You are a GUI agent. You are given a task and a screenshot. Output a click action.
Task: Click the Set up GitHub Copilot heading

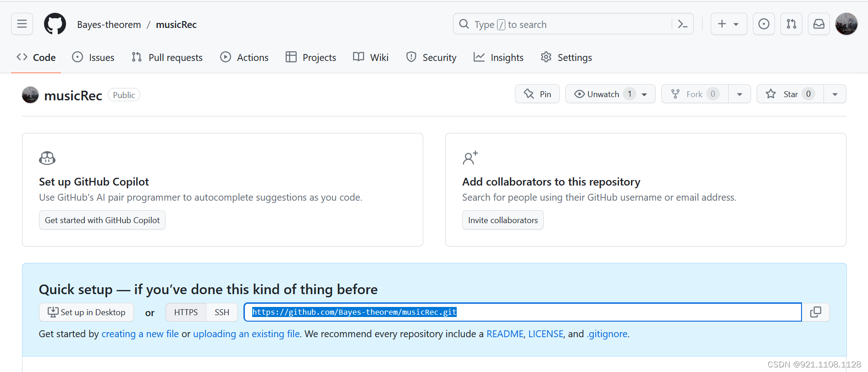(94, 181)
